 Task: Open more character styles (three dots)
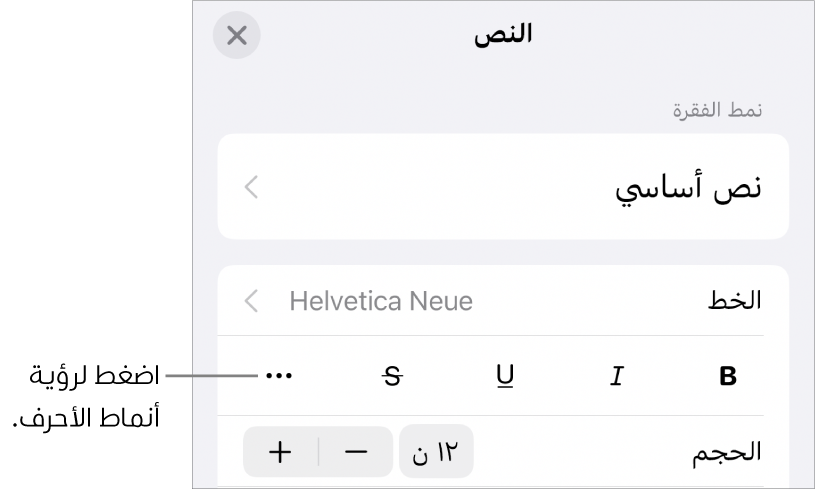tap(280, 377)
